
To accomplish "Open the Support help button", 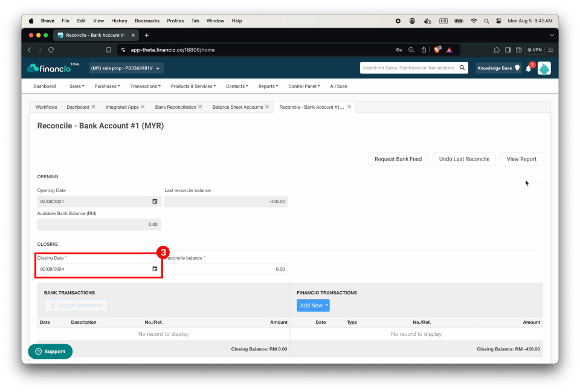I will coord(50,352).
